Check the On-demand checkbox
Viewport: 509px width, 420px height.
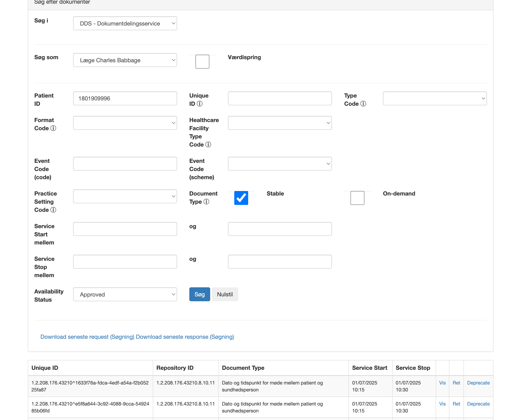(x=357, y=198)
